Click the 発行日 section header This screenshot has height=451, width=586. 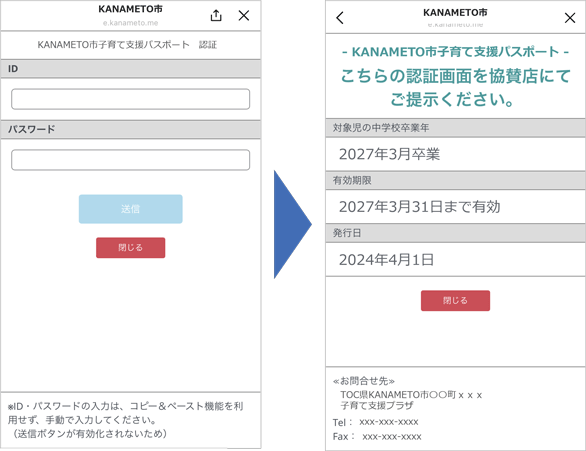(x=455, y=233)
